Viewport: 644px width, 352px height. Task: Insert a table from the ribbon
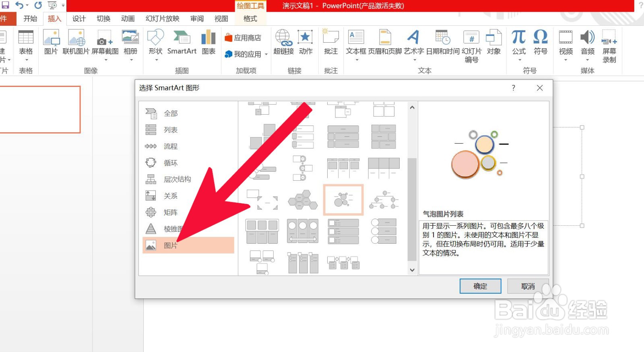[x=26, y=45]
